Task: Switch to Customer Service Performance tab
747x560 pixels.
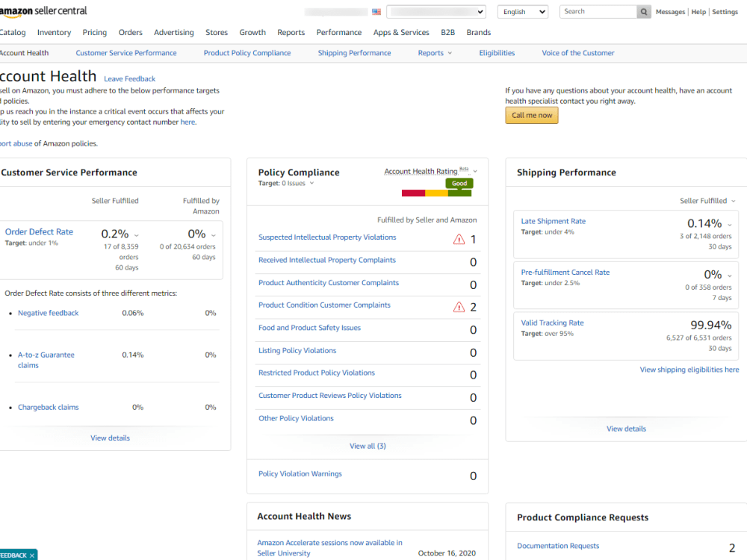Action: point(126,53)
